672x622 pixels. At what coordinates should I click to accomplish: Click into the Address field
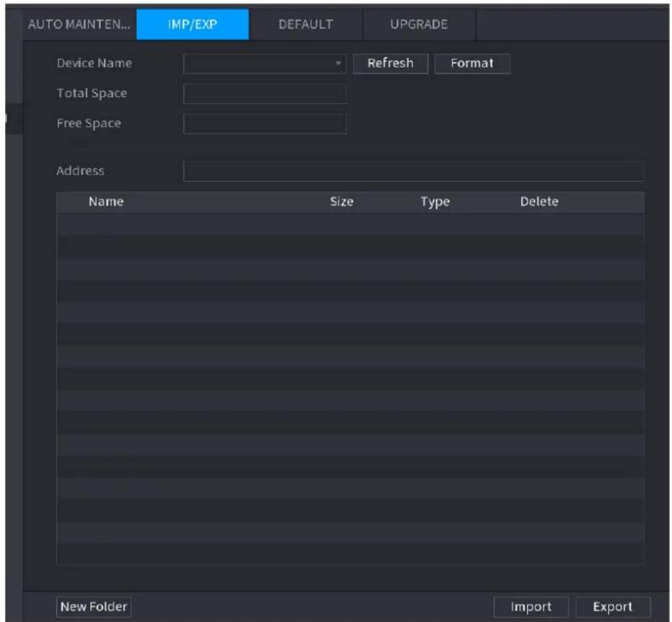414,171
